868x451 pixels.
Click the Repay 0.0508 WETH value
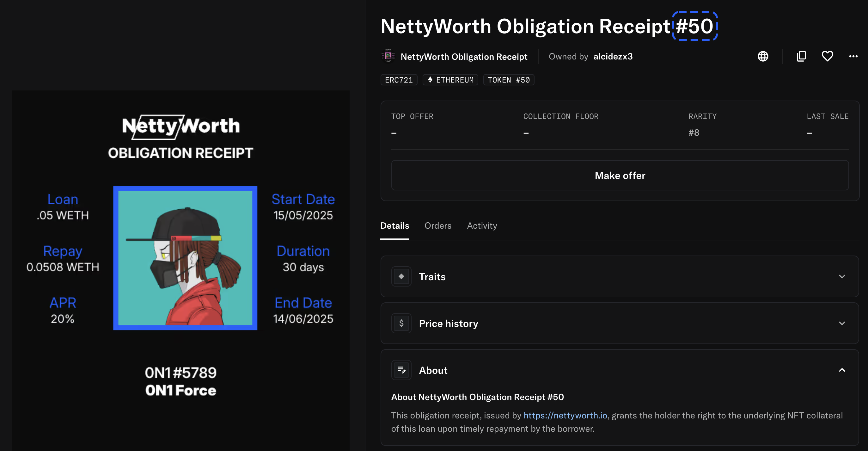[x=63, y=267]
